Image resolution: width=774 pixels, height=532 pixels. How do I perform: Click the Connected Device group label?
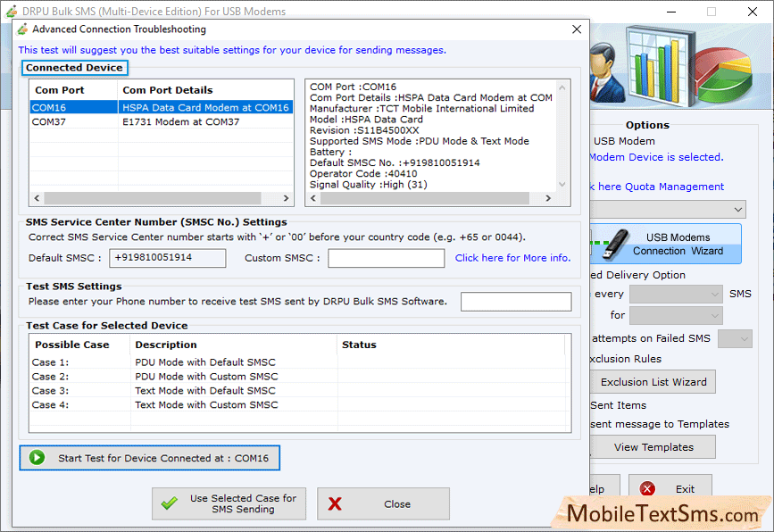tap(74, 68)
